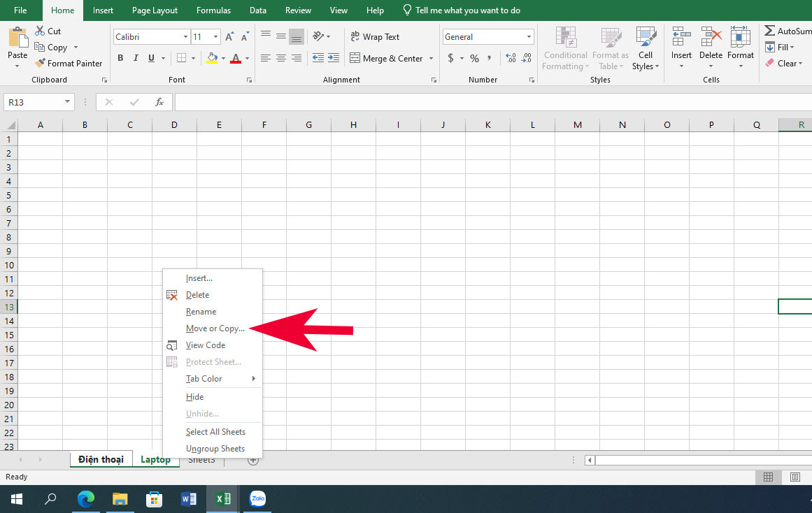Select the Điện thoại sheet tab

coord(101,459)
